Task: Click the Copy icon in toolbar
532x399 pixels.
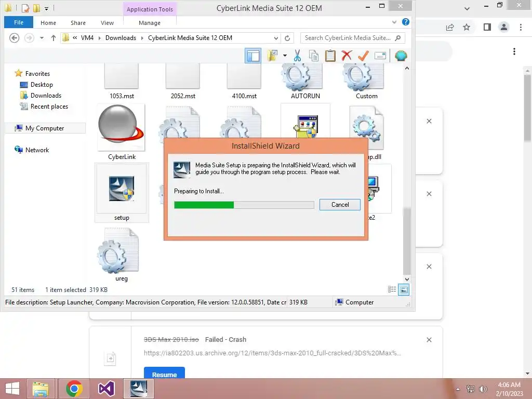Action: pyautogui.click(x=313, y=56)
